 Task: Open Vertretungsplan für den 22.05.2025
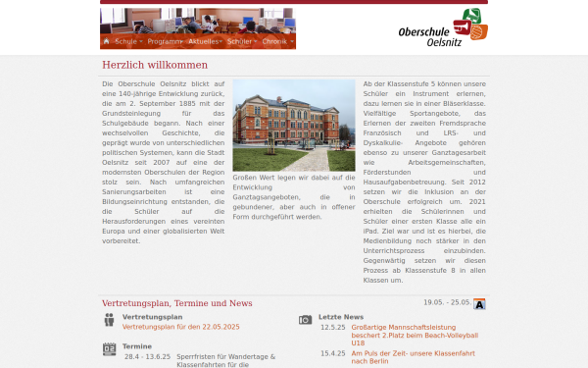click(x=180, y=327)
